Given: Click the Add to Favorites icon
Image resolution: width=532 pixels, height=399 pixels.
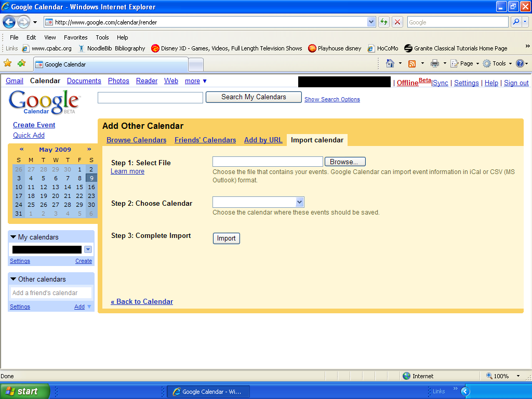Looking at the screenshot, I should click(x=22, y=63).
